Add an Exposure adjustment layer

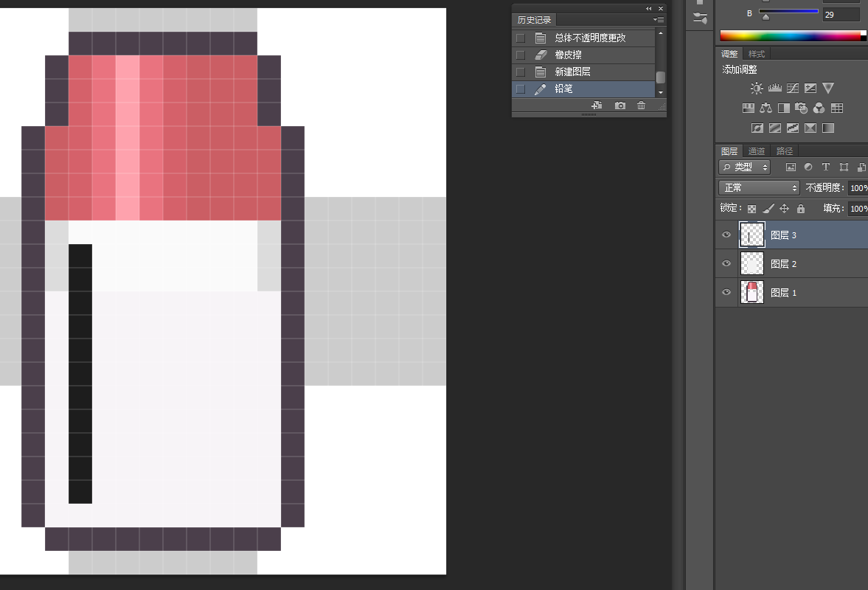click(x=810, y=88)
